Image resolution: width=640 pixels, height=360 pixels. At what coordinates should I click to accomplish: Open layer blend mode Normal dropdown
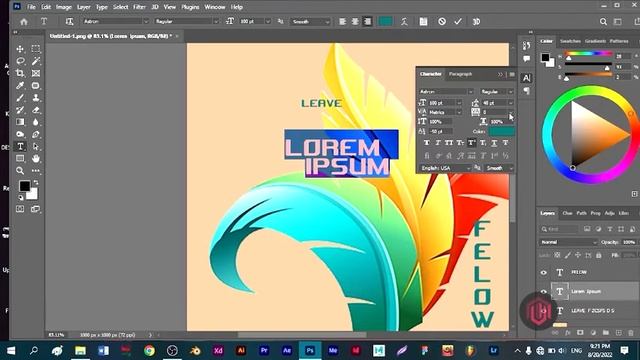point(568,242)
